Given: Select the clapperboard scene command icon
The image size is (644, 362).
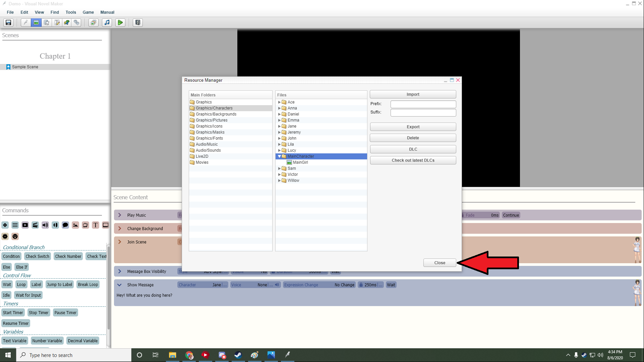Looking at the screenshot, I should [35, 225].
